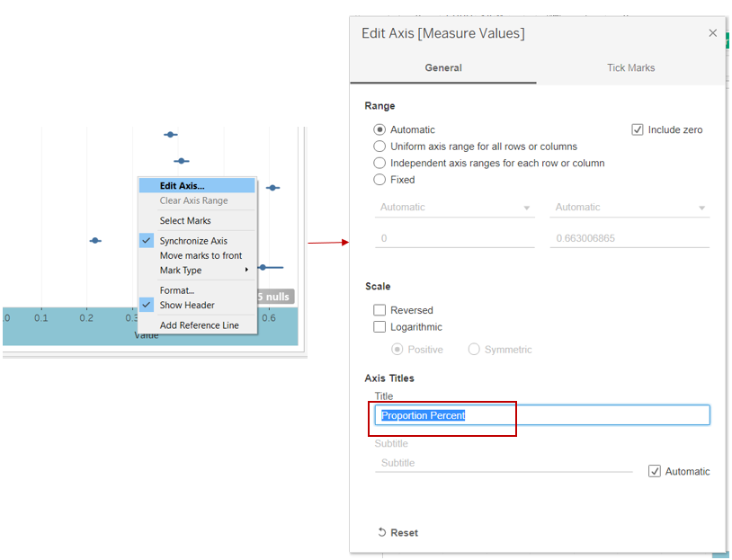Switch to the Tick Marks tab
Image resolution: width=732 pixels, height=560 pixels.
coord(630,68)
